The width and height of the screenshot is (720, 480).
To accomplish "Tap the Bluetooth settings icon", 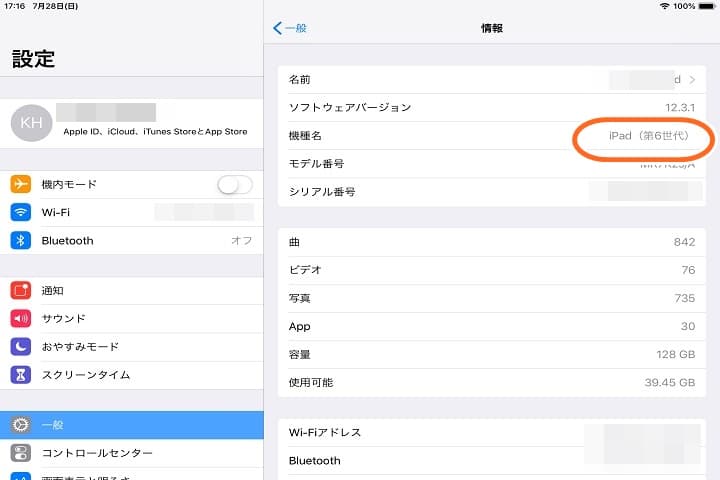I will click(x=21, y=240).
